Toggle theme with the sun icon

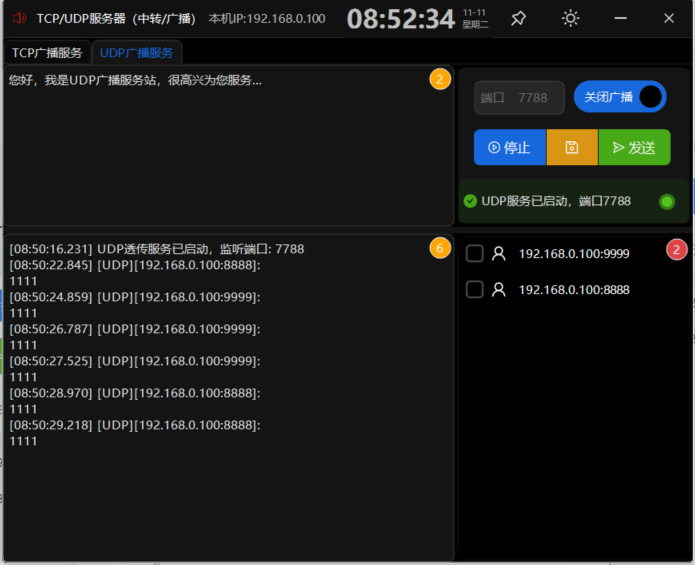[x=570, y=18]
